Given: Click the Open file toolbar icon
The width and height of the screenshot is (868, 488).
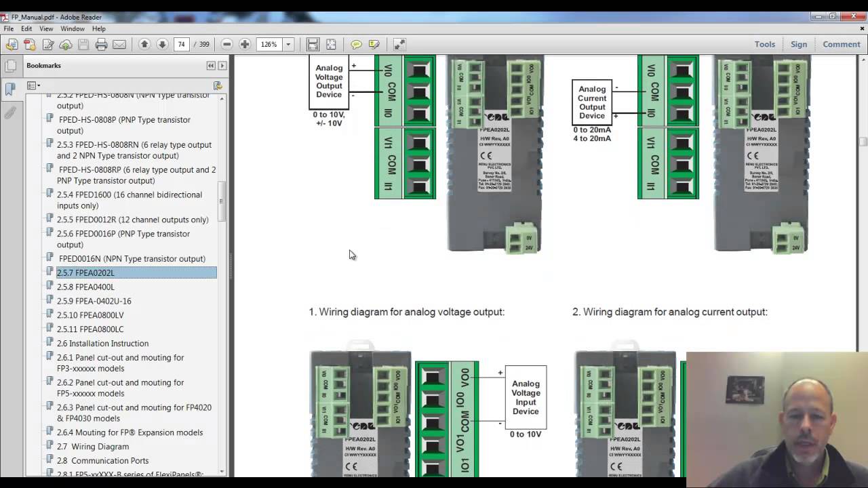Looking at the screenshot, I should point(12,45).
